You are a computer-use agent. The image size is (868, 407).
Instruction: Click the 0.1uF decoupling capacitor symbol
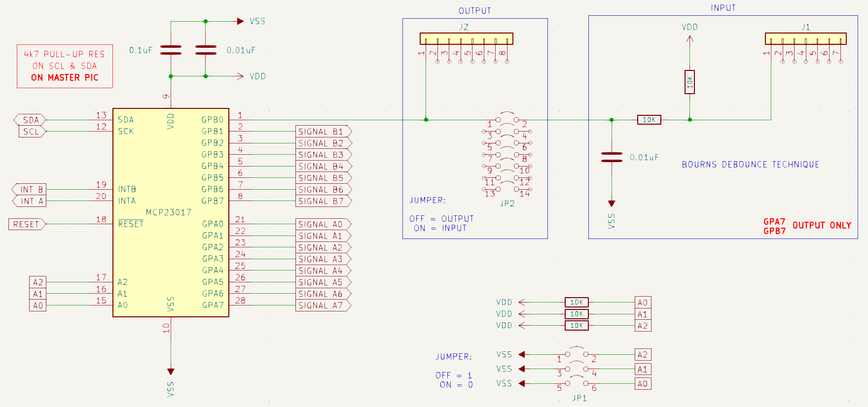tap(171, 50)
